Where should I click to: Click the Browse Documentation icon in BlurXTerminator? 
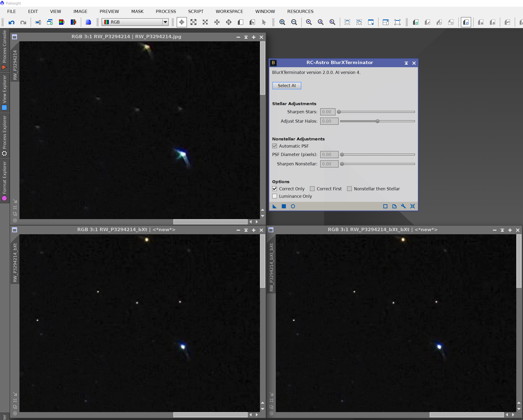[394, 206]
